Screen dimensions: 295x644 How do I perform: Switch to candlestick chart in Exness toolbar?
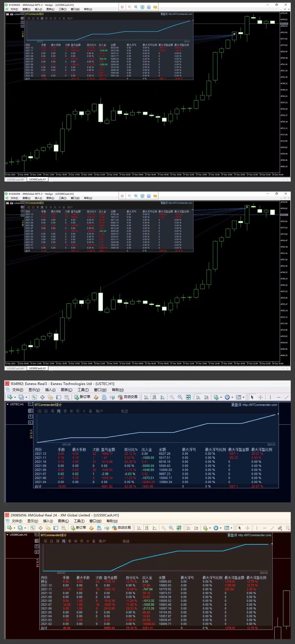(x=154, y=397)
